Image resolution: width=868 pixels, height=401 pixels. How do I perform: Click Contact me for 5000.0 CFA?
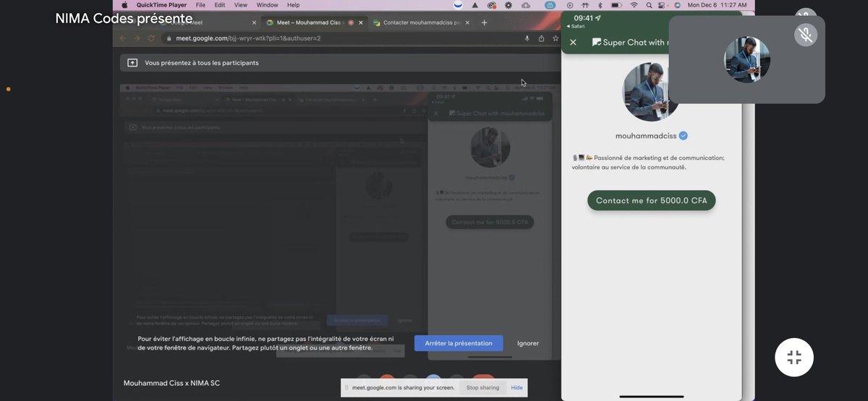tap(652, 200)
